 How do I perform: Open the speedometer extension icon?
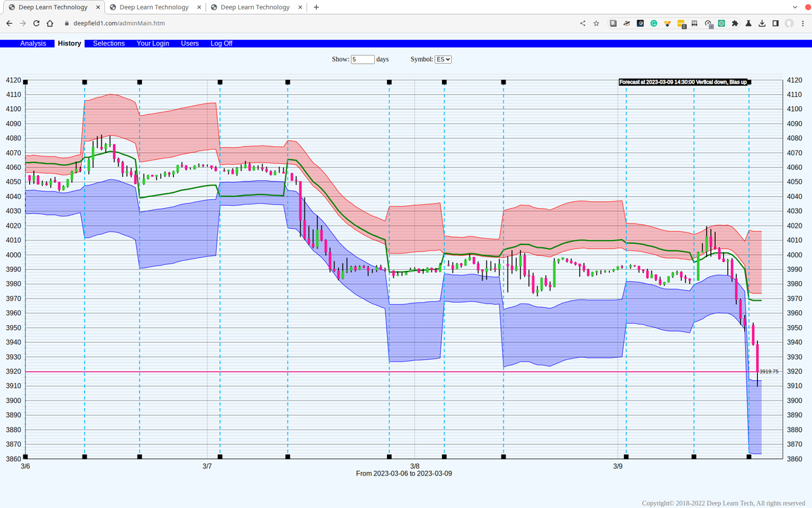coord(708,23)
